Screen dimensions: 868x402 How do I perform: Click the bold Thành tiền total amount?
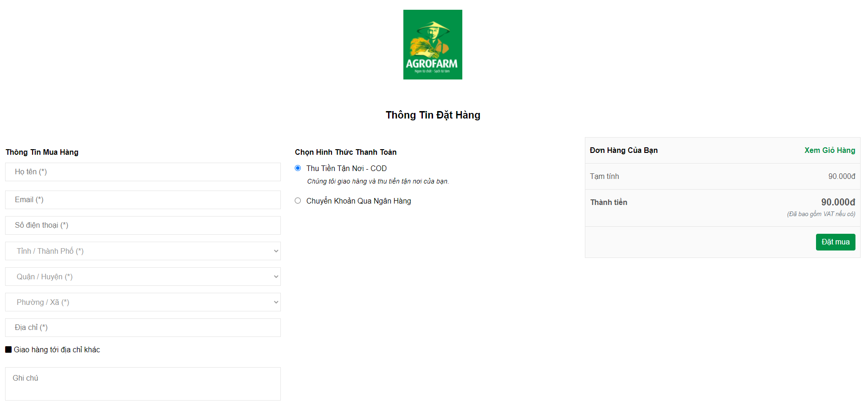(838, 202)
